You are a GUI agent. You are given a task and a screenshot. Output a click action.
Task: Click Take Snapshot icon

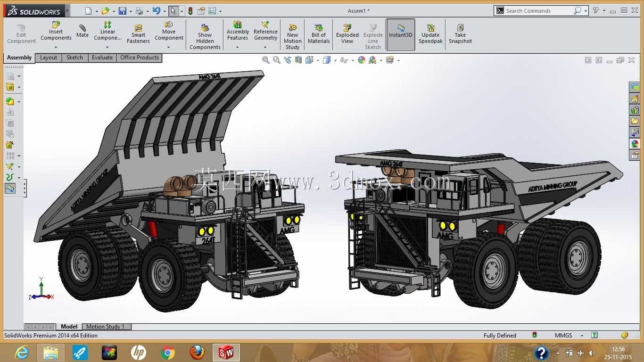click(x=460, y=34)
